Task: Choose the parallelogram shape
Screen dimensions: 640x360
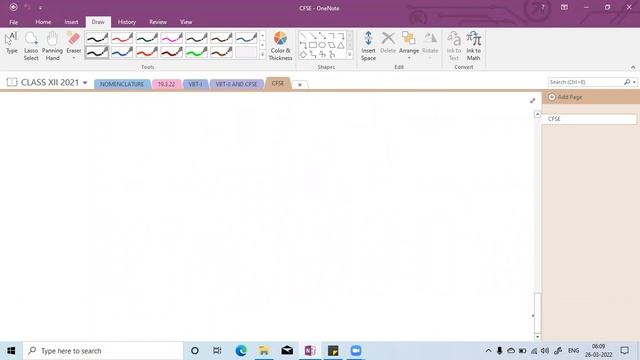Action: coord(331,45)
